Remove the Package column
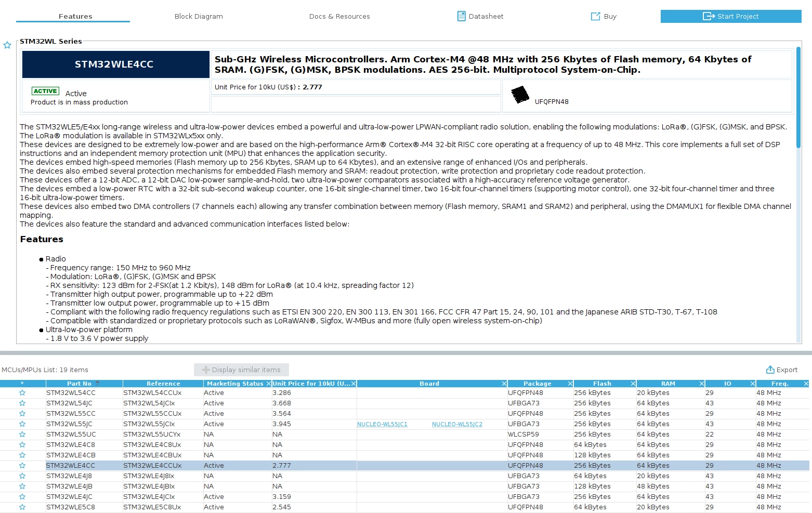 (x=570, y=384)
